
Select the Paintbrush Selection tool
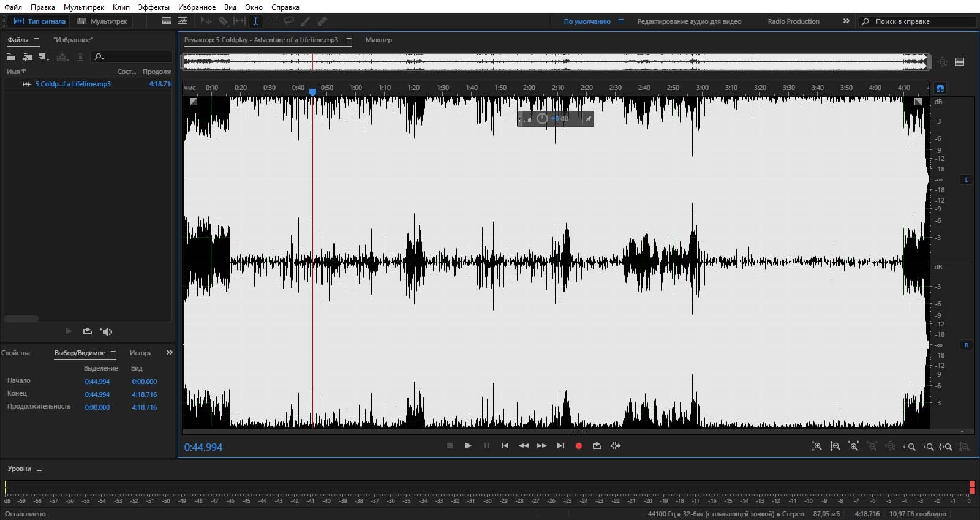tap(305, 21)
